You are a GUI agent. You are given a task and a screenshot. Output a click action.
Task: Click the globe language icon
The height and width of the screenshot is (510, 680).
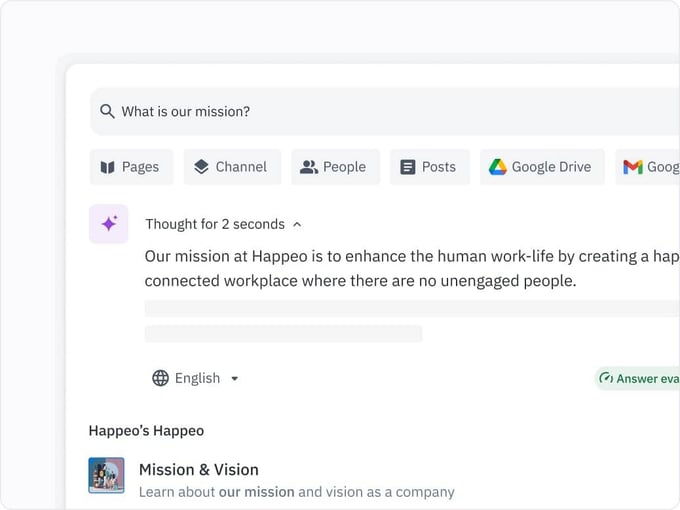click(160, 378)
